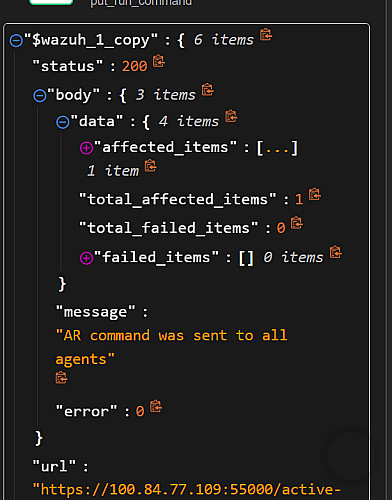Viewport: 392px width, 500px height.
Task: Collapse the $wazuh_1_copy root node
Action: tap(16, 41)
